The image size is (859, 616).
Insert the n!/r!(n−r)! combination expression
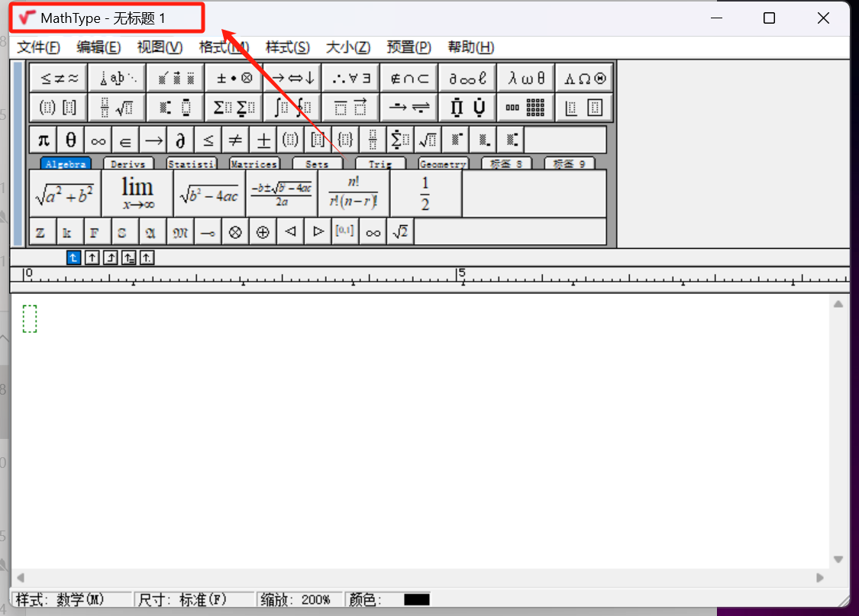pos(354,193)
